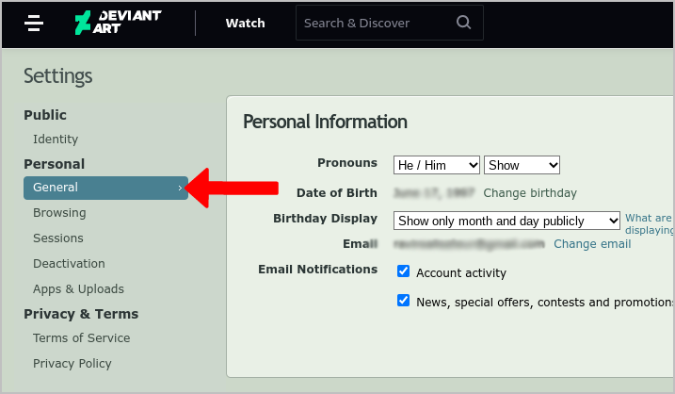Click the Email Notifications label
675x394 pixels.
click(318, 269)
